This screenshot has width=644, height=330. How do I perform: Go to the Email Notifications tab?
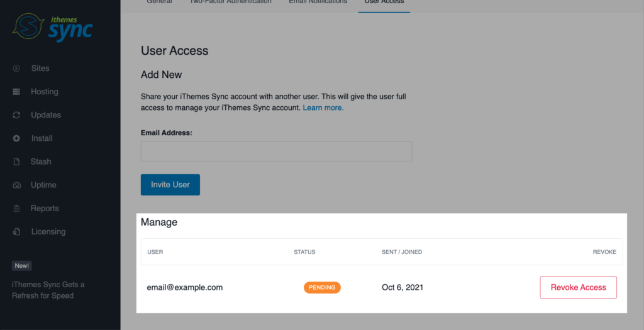click(318, 3)
